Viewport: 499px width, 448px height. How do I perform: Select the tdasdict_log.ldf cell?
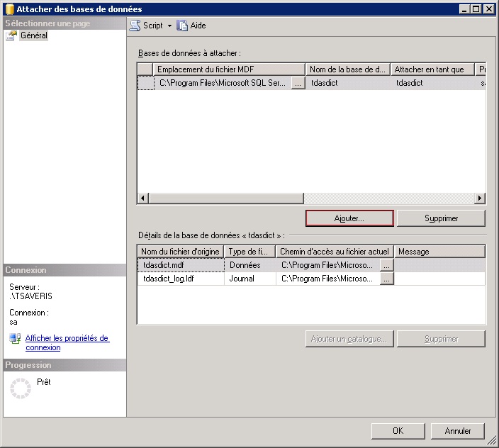[181, 279]
